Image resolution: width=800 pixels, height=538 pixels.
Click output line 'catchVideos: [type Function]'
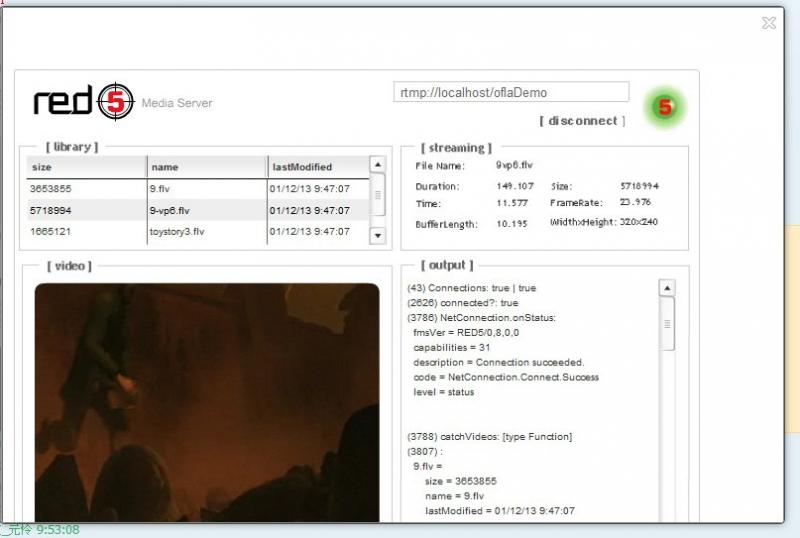(490, 437)
